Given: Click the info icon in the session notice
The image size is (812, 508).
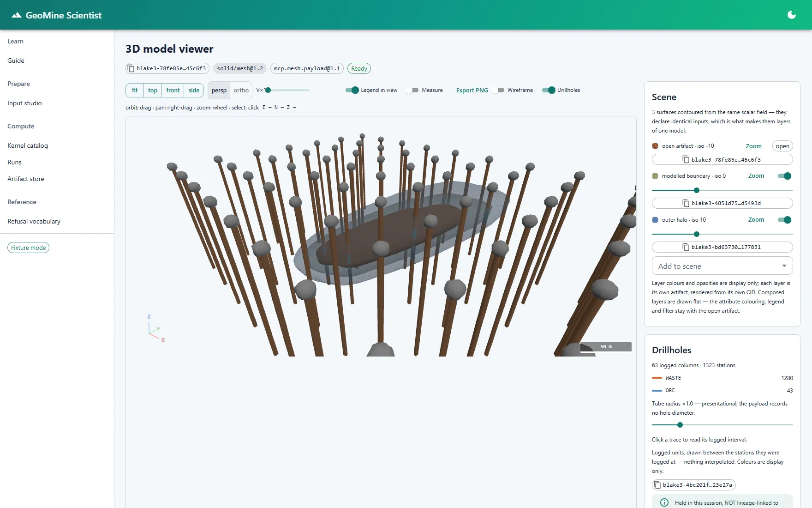Looking at the screenshot, I should 664,502.
